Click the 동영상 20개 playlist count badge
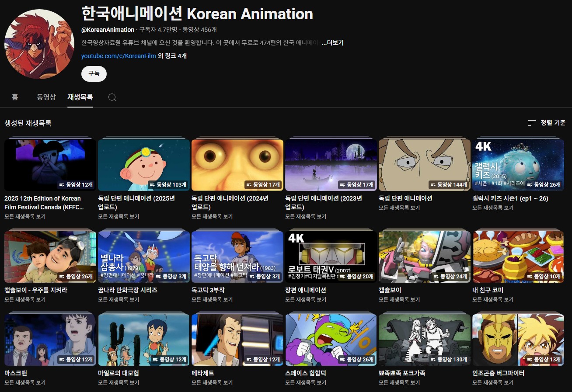 357,277
